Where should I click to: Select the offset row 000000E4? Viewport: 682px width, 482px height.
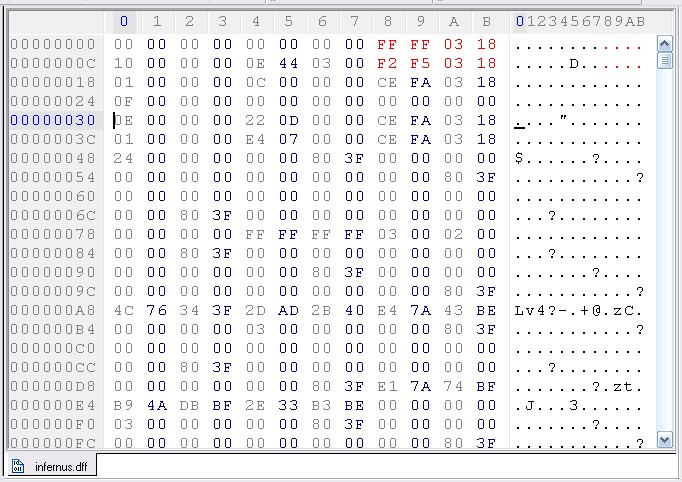pyautogui.click(x=53, y=405)
